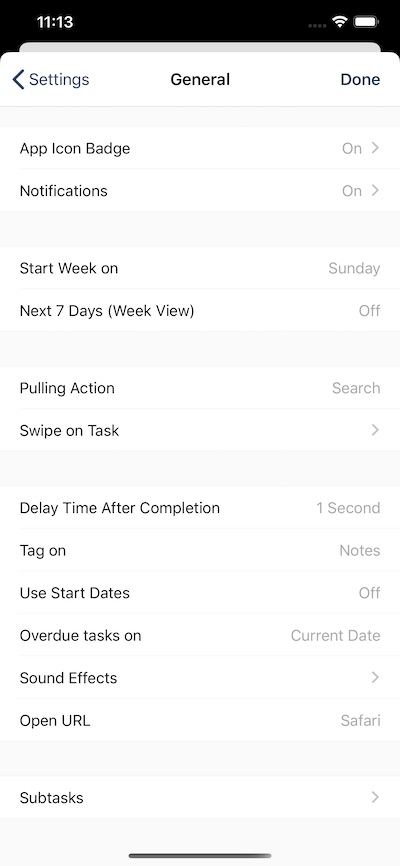Change Pulling Action Search value
Screen dimensions: 400x866
tap(356, 388)
